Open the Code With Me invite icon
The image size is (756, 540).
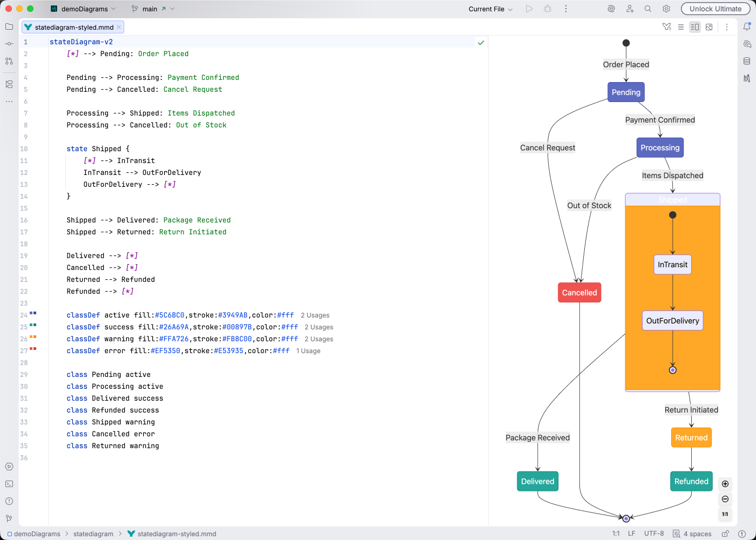click(630, 9)
